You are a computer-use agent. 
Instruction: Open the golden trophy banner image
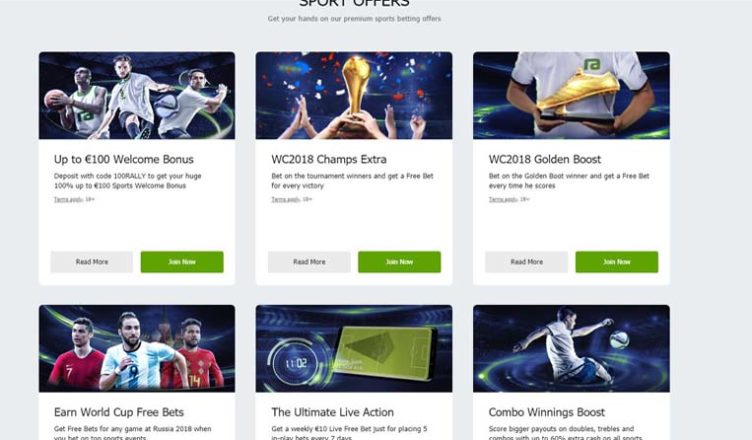[x=354, y=95]
